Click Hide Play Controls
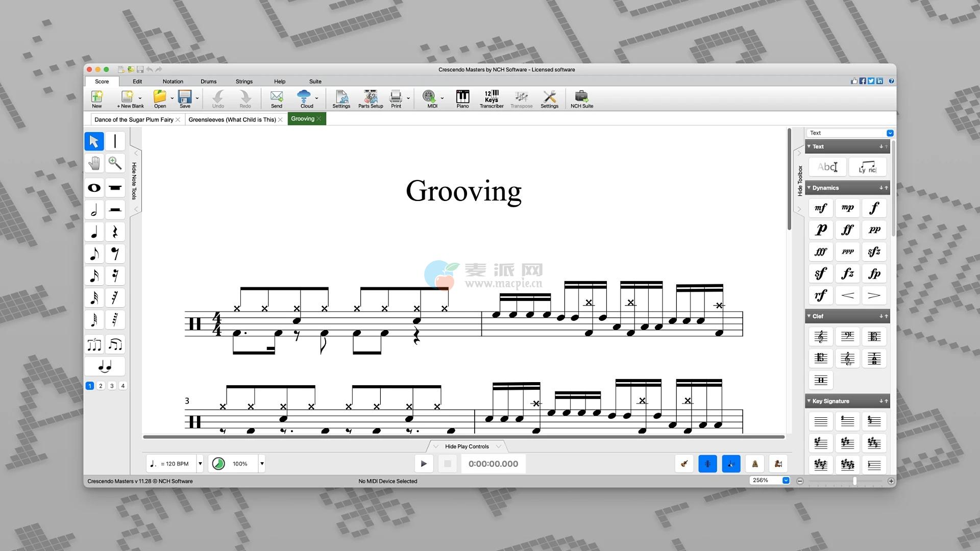 click(x=467, y=446)
